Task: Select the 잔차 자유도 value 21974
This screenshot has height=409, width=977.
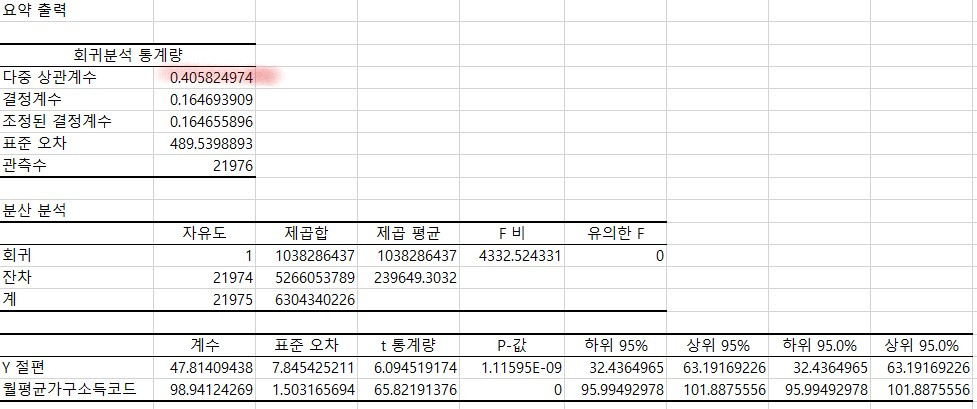Action: pos(233,278)
